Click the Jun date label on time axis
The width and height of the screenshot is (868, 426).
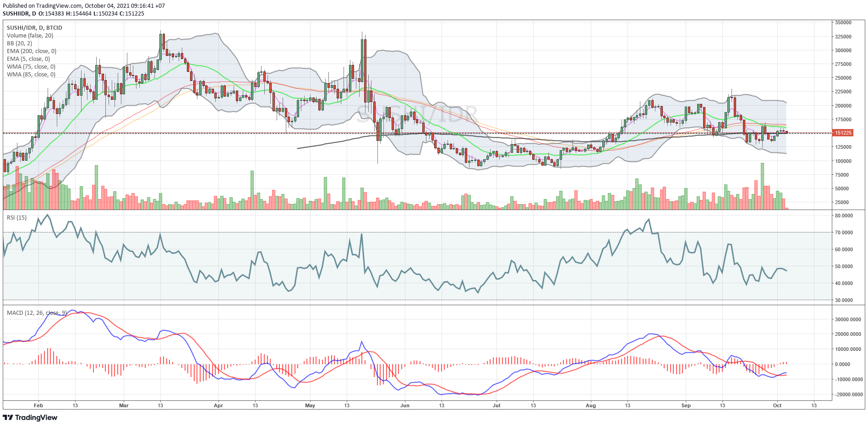point(405,405)
